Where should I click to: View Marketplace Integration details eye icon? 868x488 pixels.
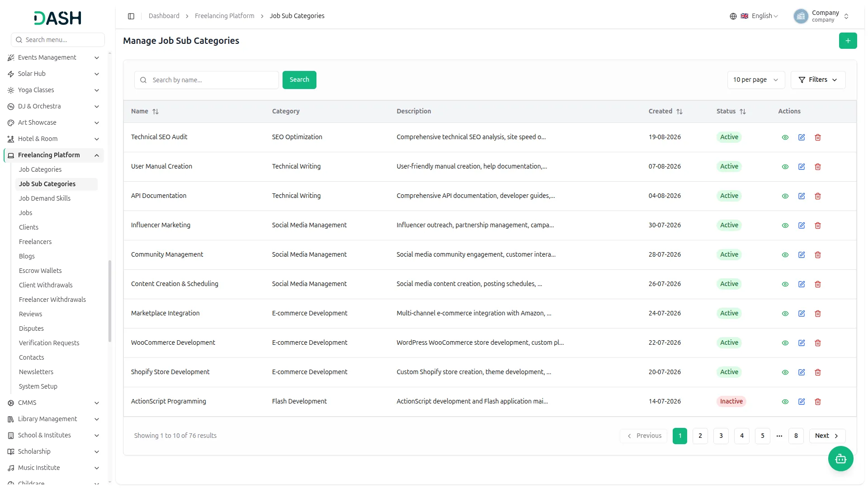pyautogui.click(x=785, y=314)
